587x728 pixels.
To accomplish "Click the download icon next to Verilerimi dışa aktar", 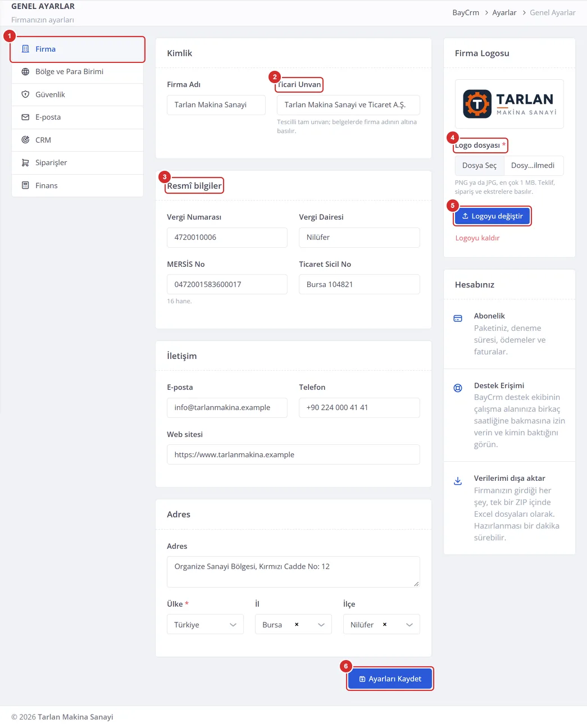I will [x=458, y=481].
